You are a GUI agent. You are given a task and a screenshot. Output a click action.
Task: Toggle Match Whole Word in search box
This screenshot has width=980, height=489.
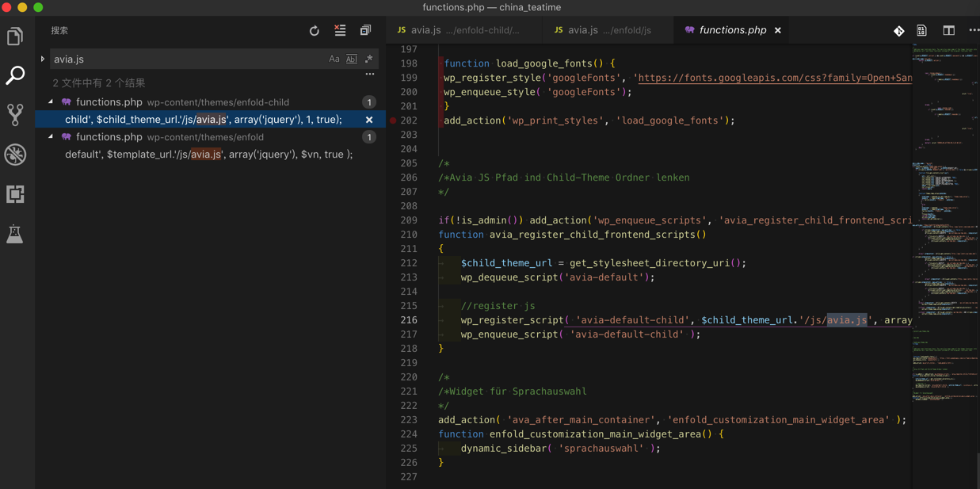tap(351, 59)
